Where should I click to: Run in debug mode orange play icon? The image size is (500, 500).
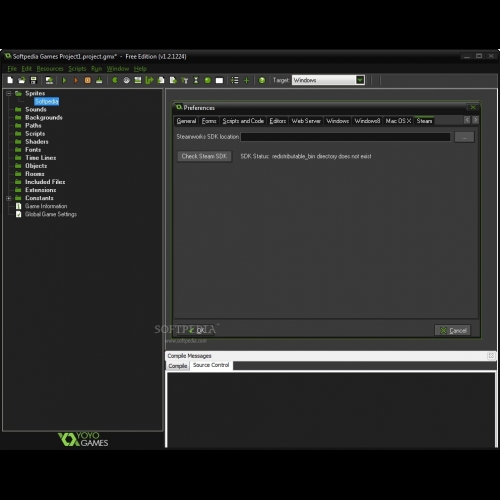tap(76, 80)
